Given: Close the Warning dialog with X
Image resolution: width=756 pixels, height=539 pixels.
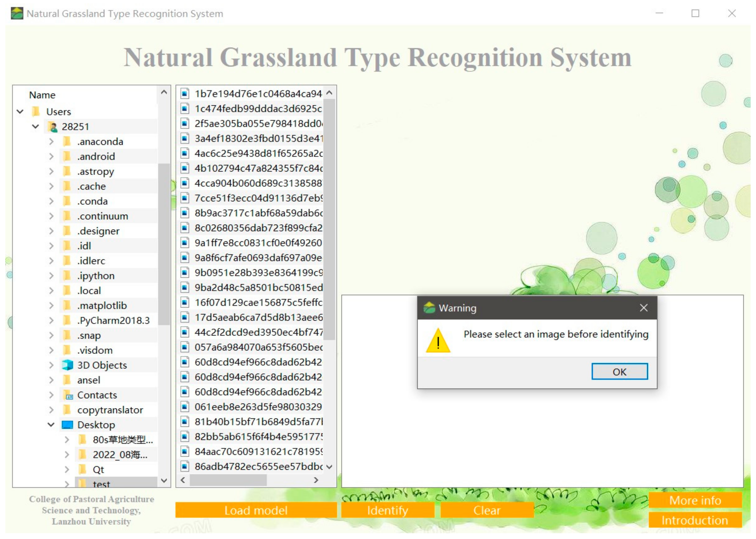Looking at the screenshot, I should coord(644,308).
